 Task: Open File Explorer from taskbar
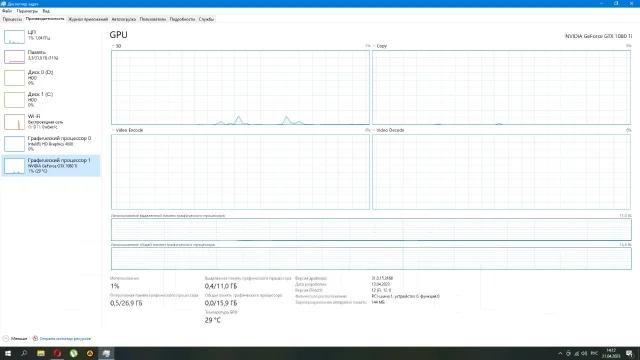point(41,353)
